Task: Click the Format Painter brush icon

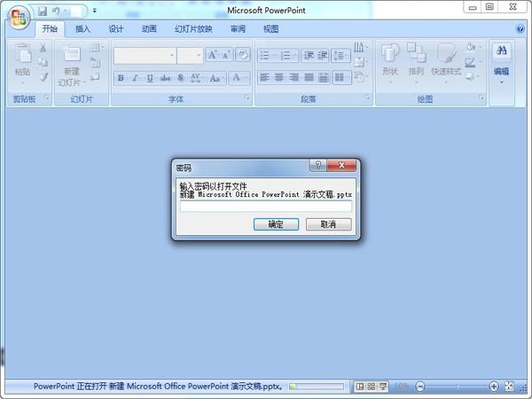Action: [43, 77]
